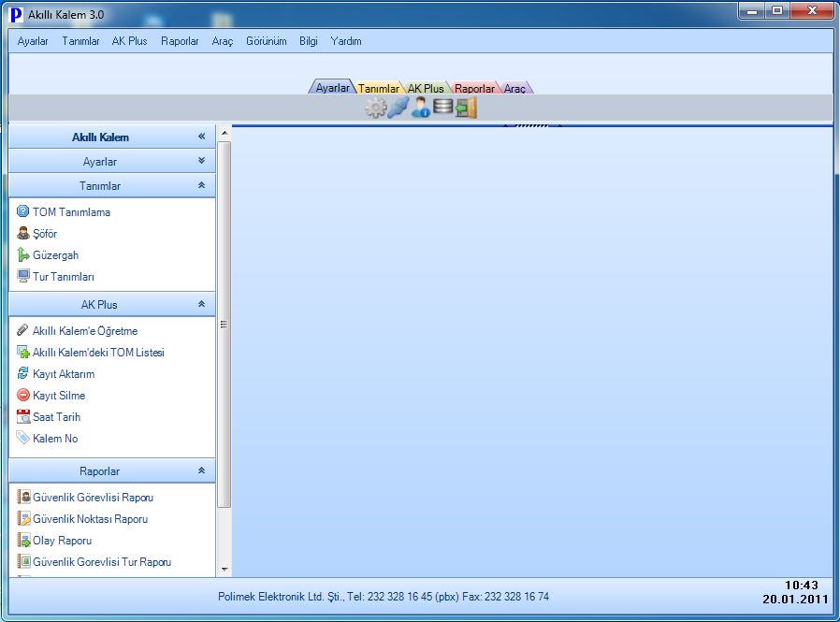Collapse the Tanımlar section chevron
Screen dimensions: 840x622
click(x=201, y=185)
